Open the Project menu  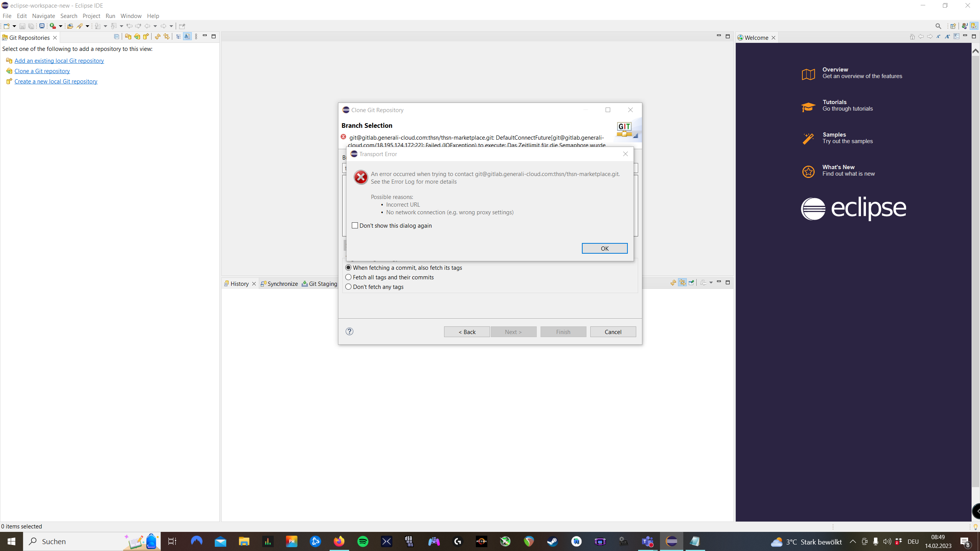91,16
